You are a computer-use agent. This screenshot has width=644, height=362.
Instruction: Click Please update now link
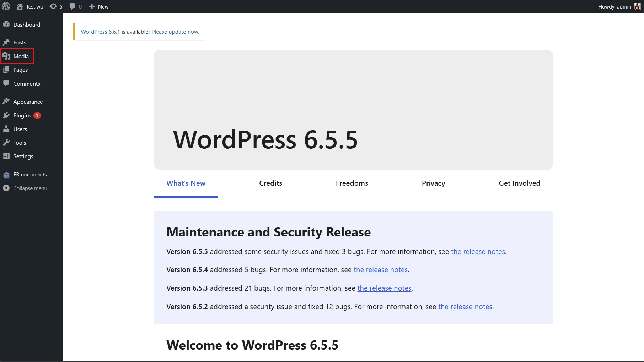175,32
